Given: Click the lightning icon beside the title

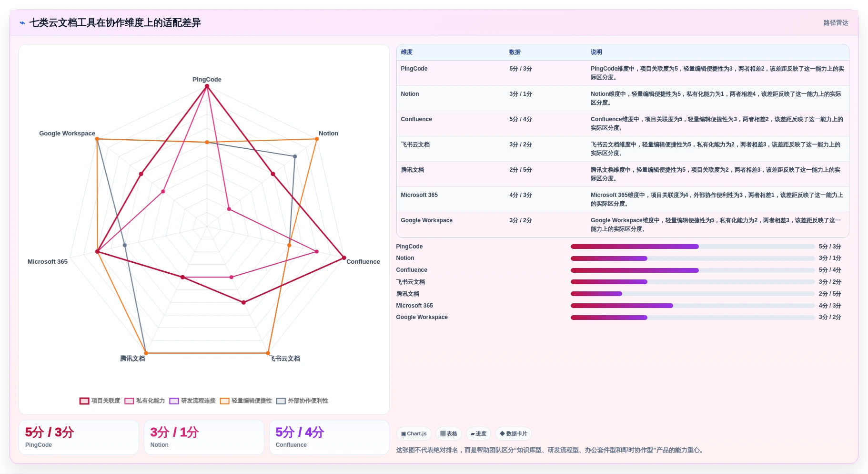Looking at the screenshot, I should [22, 23].
